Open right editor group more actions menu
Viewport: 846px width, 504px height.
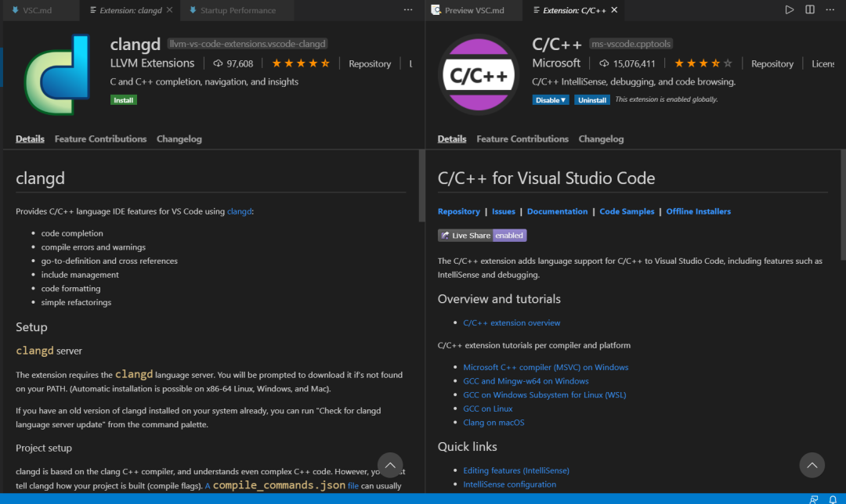click(830, 9)
